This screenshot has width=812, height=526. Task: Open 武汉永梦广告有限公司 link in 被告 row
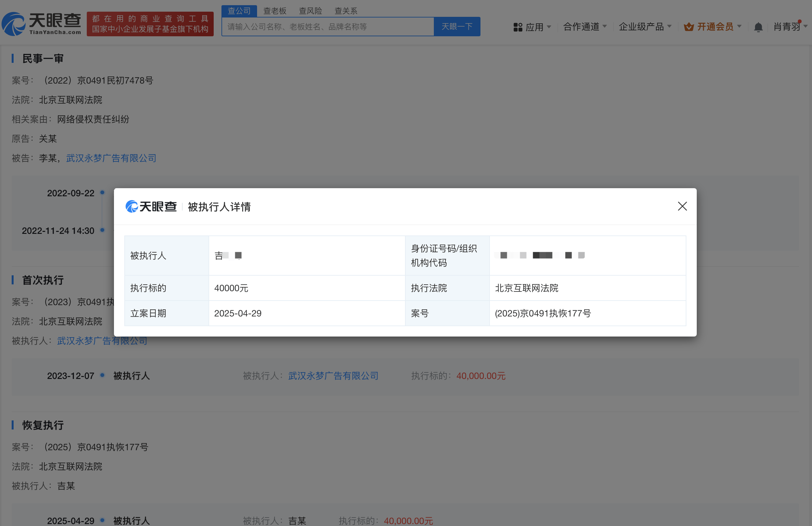pos(110,158)
